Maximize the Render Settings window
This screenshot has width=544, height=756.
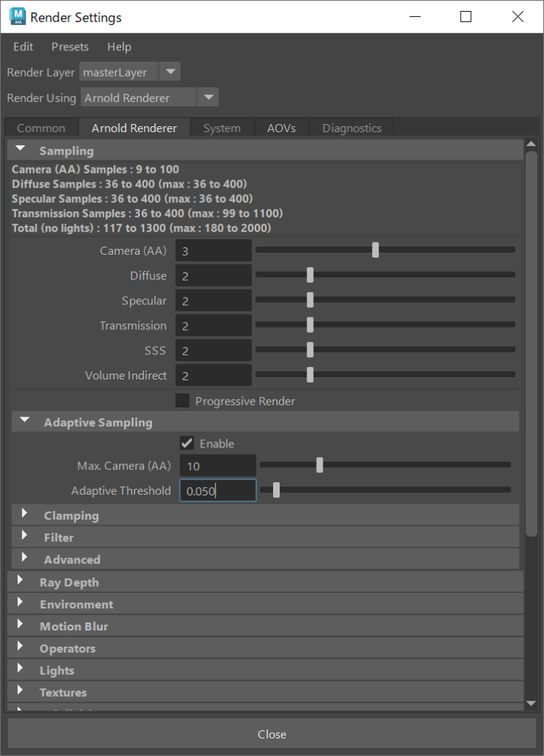tap(466, 17)
